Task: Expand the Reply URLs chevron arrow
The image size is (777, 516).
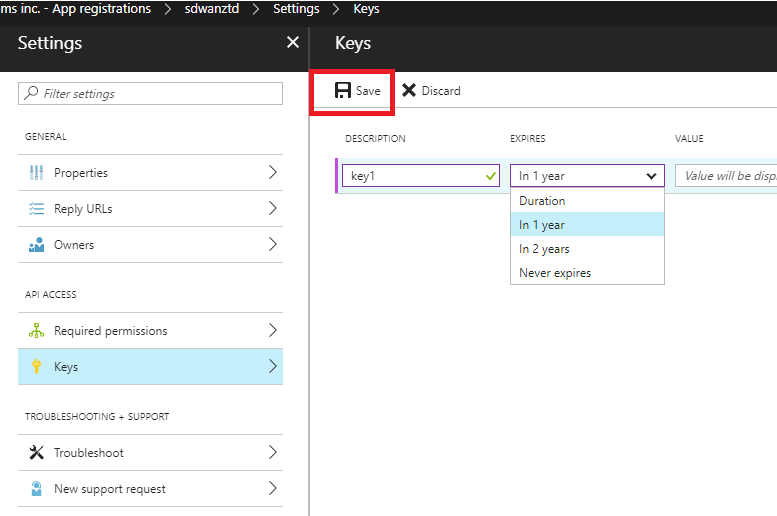Action: pyautogui.click(x=273, y=208)
